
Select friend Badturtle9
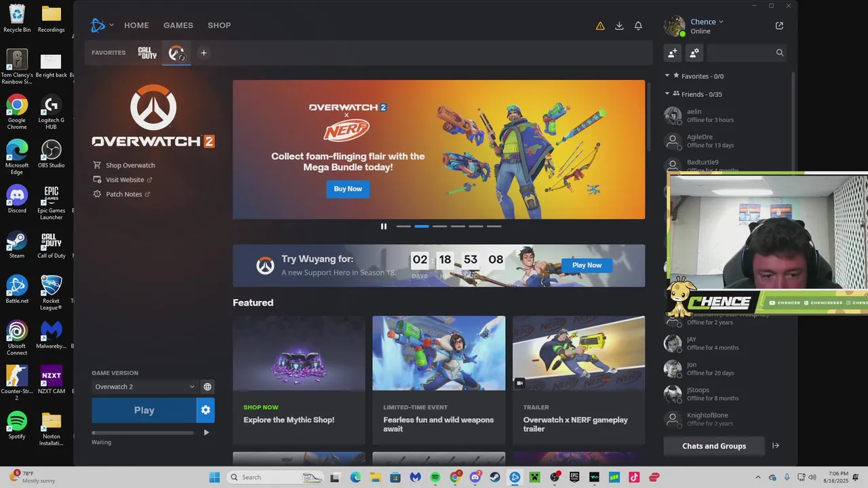pyautogui.click(x=724, y=166)
